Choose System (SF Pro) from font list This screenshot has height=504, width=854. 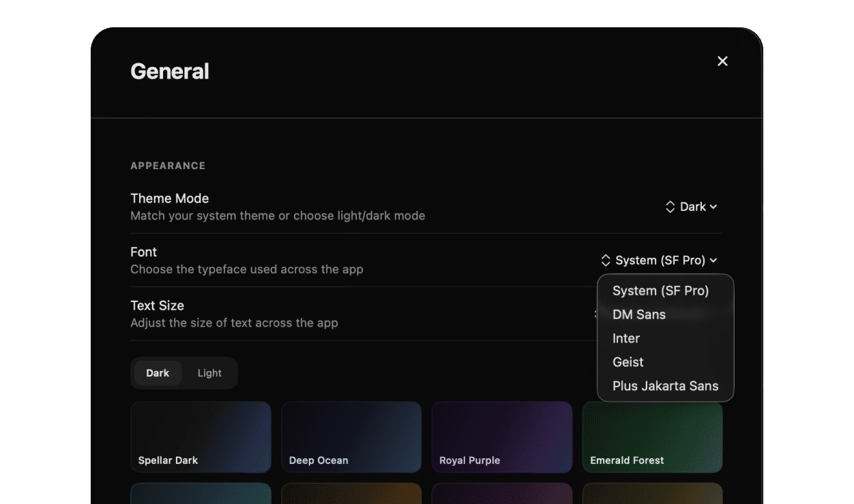pyautogui.click(x=665, y=291)
